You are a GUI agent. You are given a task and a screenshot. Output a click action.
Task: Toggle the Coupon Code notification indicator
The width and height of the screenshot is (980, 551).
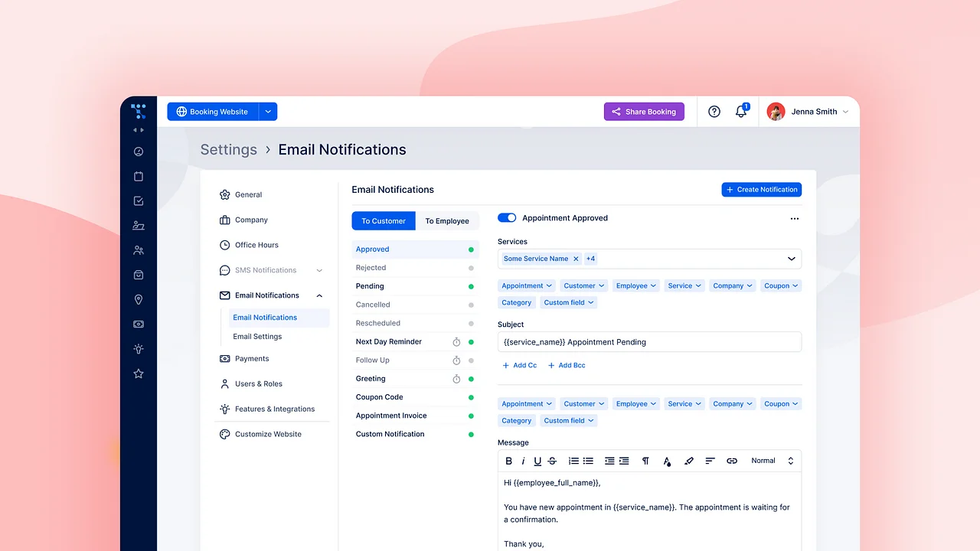471,396
